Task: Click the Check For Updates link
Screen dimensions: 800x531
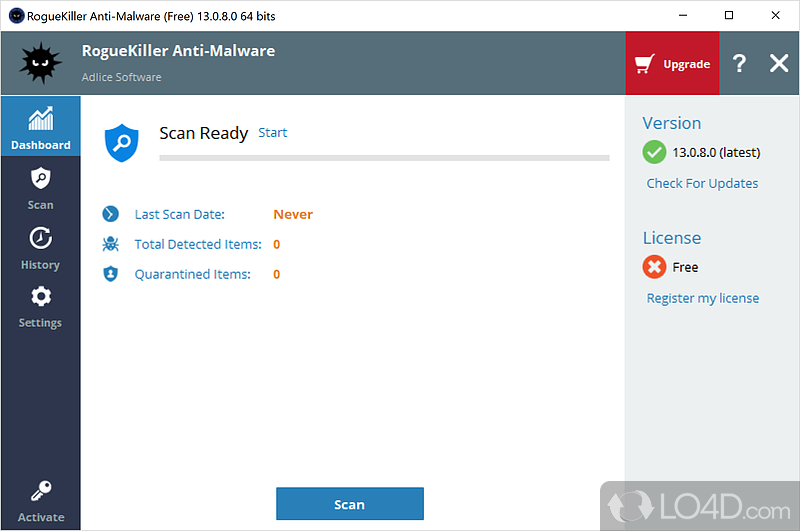Action: (x=702, y=184)
